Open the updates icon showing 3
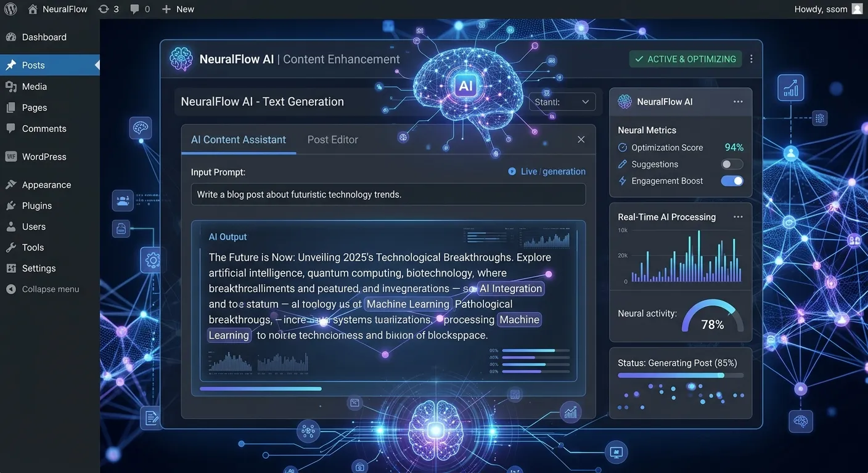This screenshot has height=473, width=868. point(108,9)
